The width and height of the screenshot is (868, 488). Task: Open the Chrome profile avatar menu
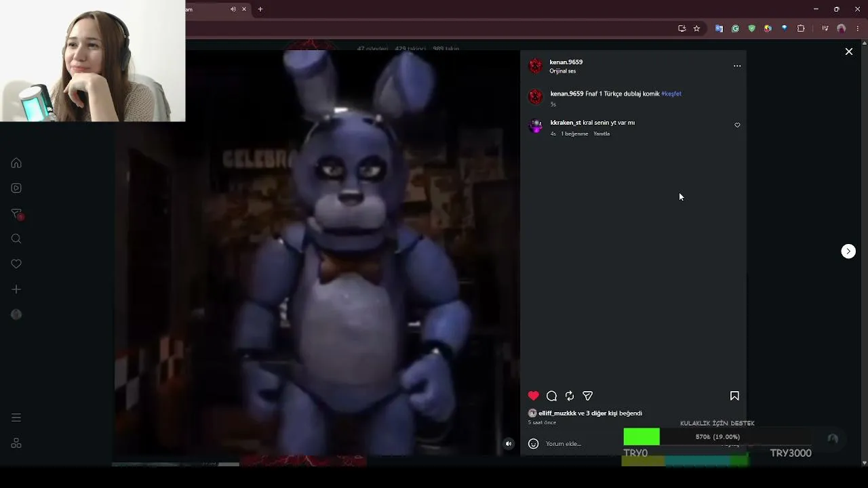pyautogui.click(x=842, y=28)
